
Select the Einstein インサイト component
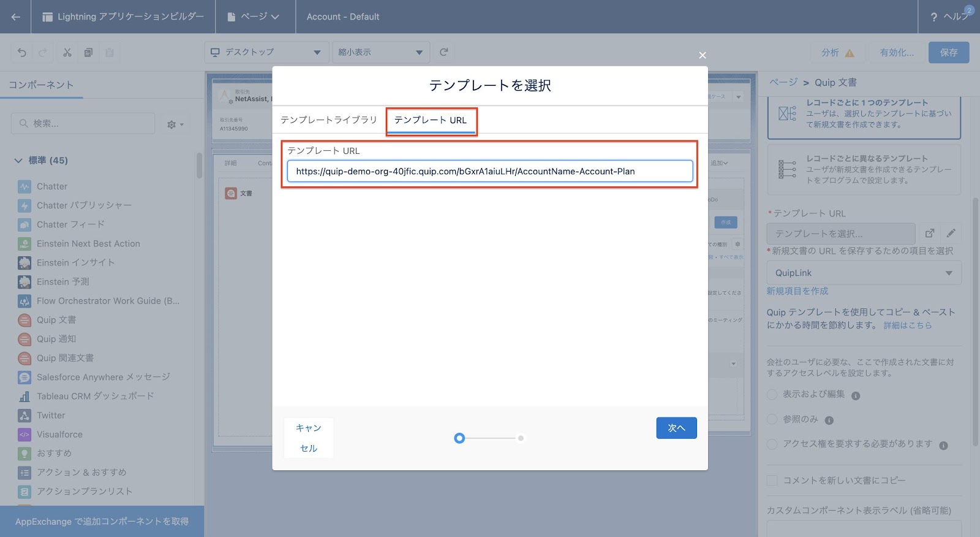[x=67, y=262]
